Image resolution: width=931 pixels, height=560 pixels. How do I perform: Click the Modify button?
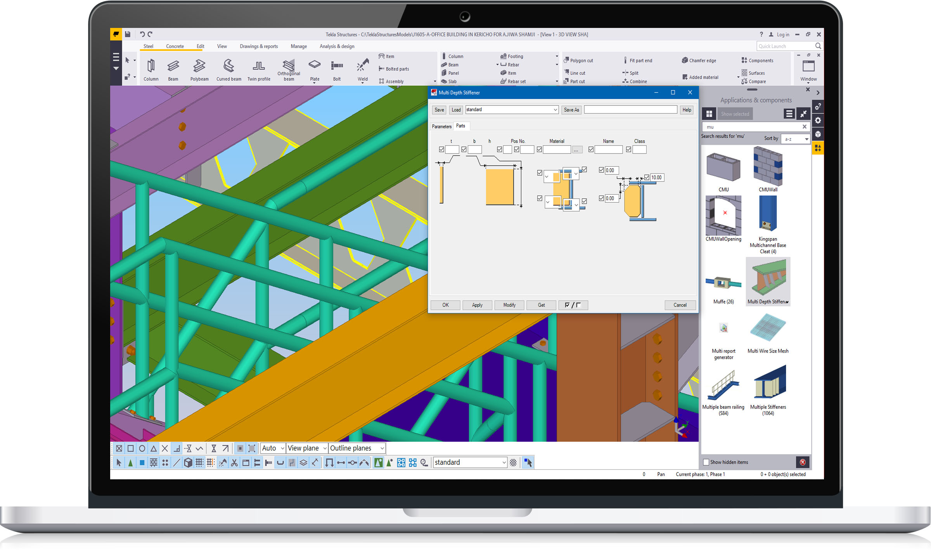click(x=509, y=305)
